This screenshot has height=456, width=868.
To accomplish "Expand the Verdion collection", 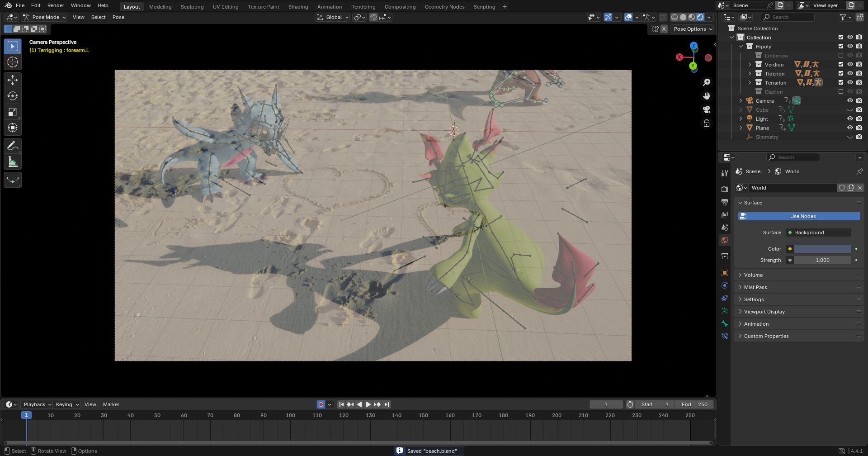I will (750, 65).
